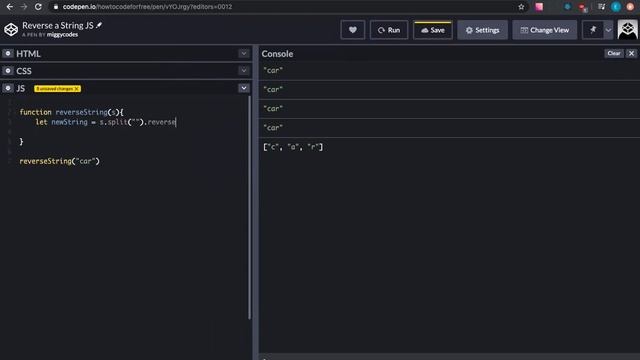Click the codepen.io address bar URL

coord(147,7)
